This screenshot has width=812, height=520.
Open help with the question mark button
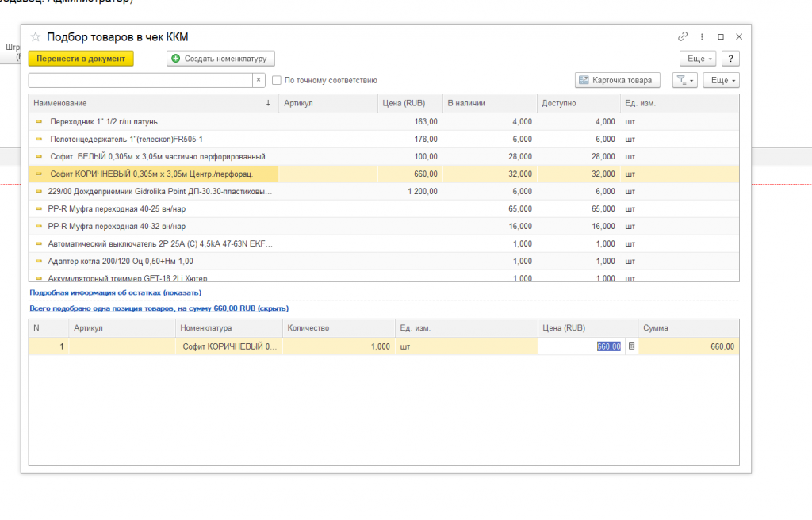(x=731, y=59)
